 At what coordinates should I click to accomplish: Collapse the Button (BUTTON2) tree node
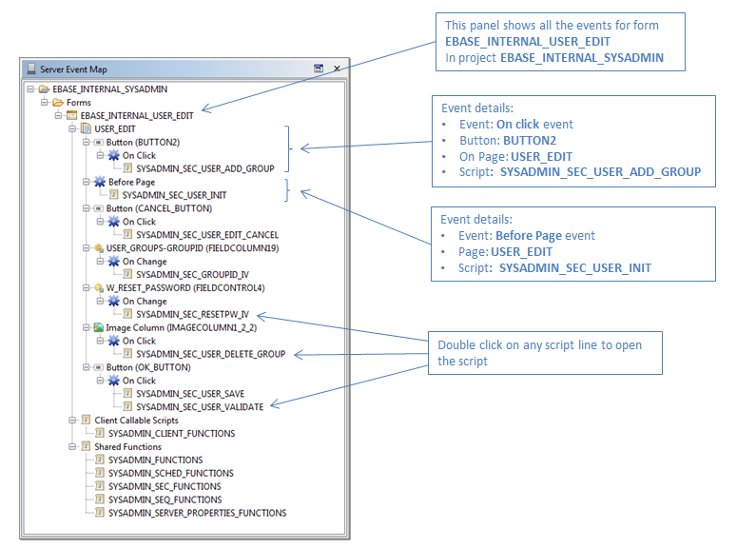(x=86, y=143)
